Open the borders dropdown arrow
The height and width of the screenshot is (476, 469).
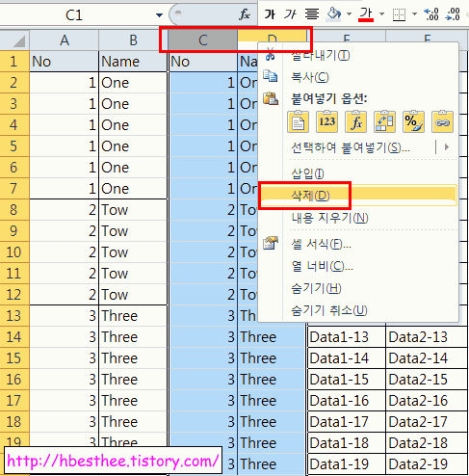414,14
